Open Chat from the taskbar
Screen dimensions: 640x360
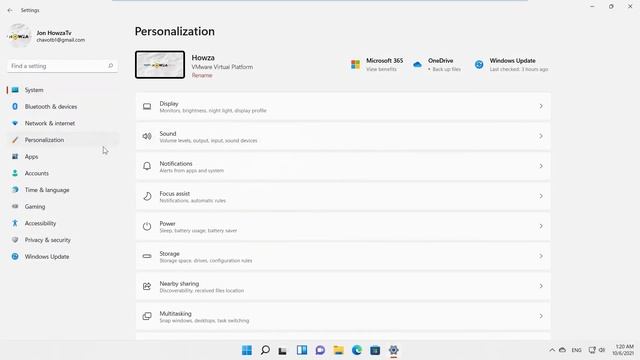(x=320, y=350)
